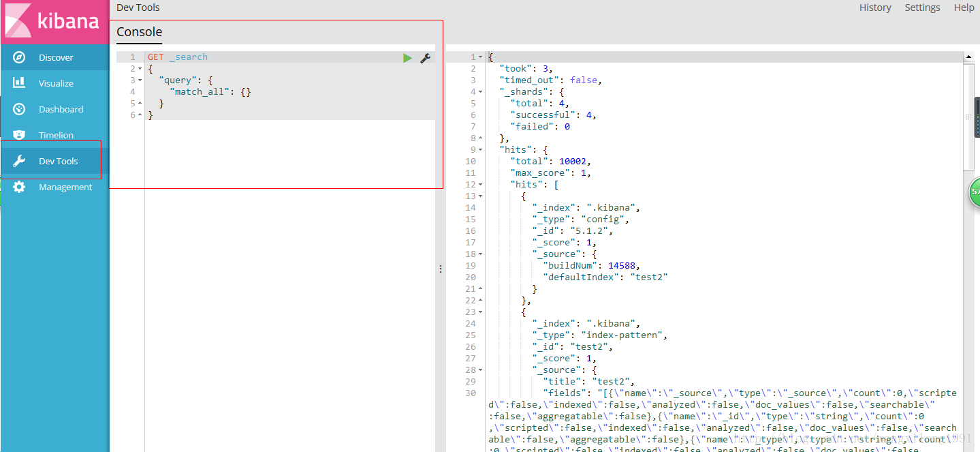Click the "defaultIndex": "test2" line
Screen dimensions: 980x452
pos(605,277)
